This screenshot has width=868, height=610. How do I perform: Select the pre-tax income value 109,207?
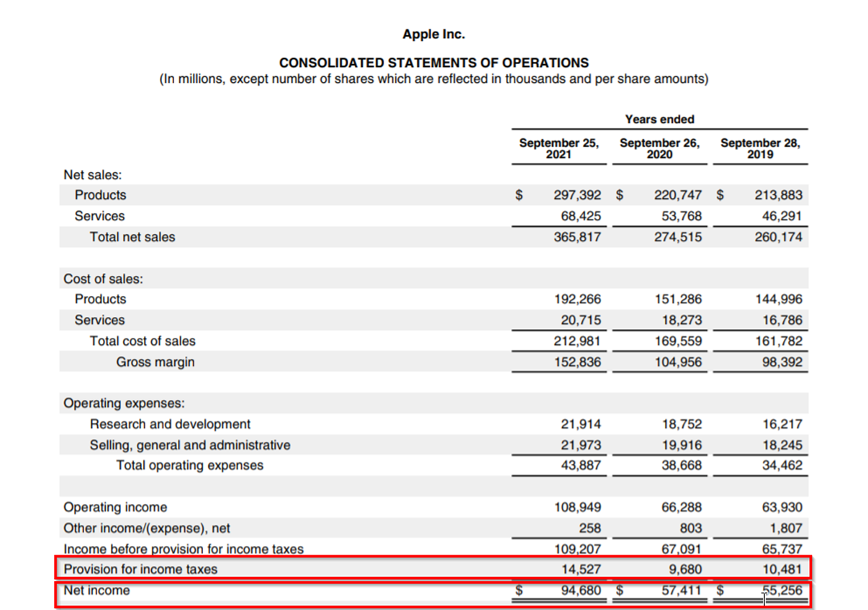(x=577, y=549)
